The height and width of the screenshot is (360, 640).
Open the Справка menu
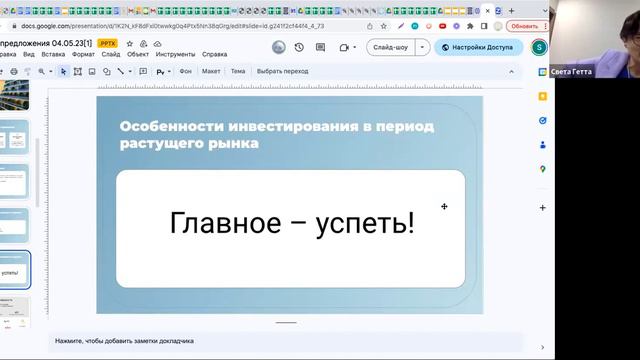(214, 54)
